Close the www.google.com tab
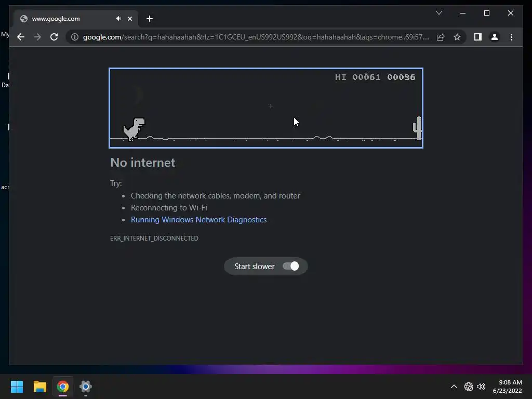The height and width of the screenshot is (399, 532). [129, 19]
